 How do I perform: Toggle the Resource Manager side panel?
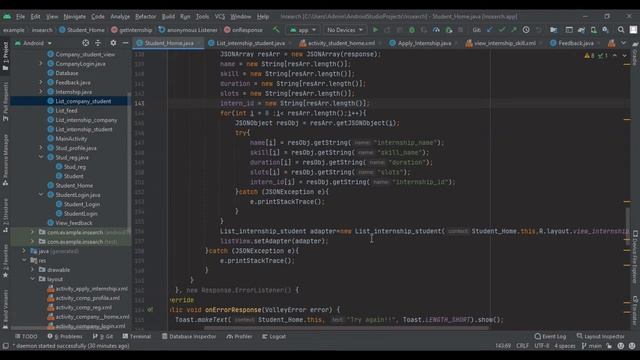5,160
